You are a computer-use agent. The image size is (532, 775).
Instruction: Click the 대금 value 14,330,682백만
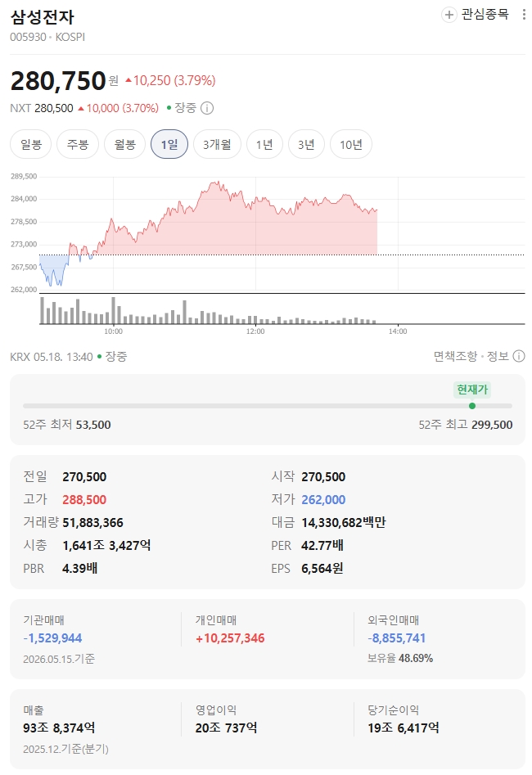(x=344, y=522)
